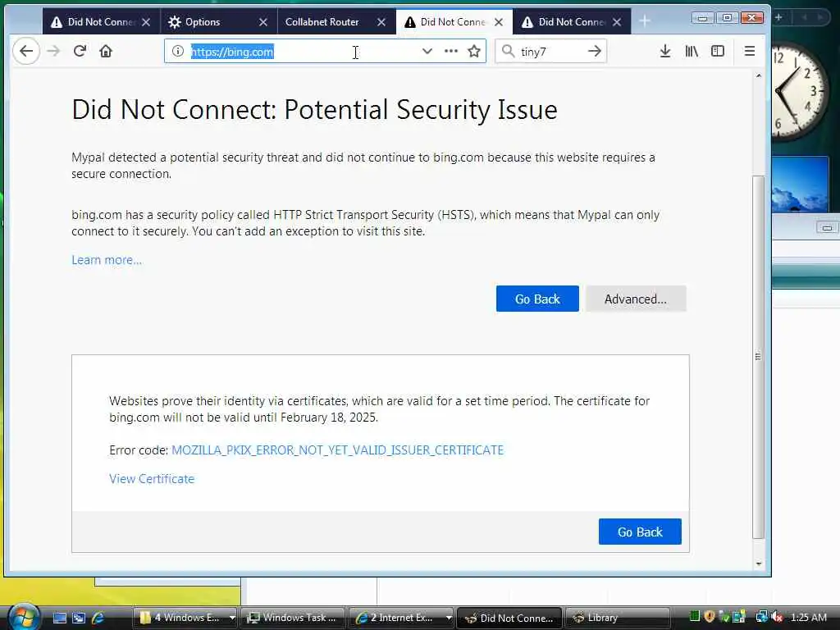Viewport: 840px width, 630px height.
Task: Submit the tiny7 search with the arrow
Action: pyautogui.click(x=595, y=52)
